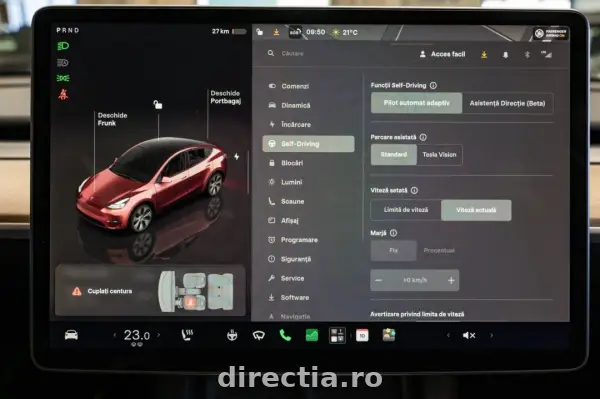Open the Siguranță menu
This screenshot has height=399, width=600.
(x=308, y=259)
